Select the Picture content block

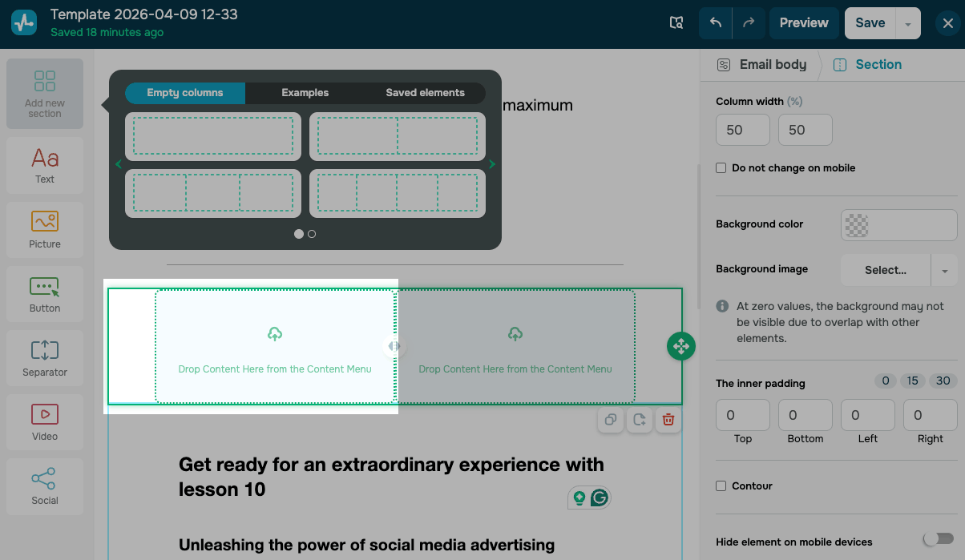(x=45, y=228)
